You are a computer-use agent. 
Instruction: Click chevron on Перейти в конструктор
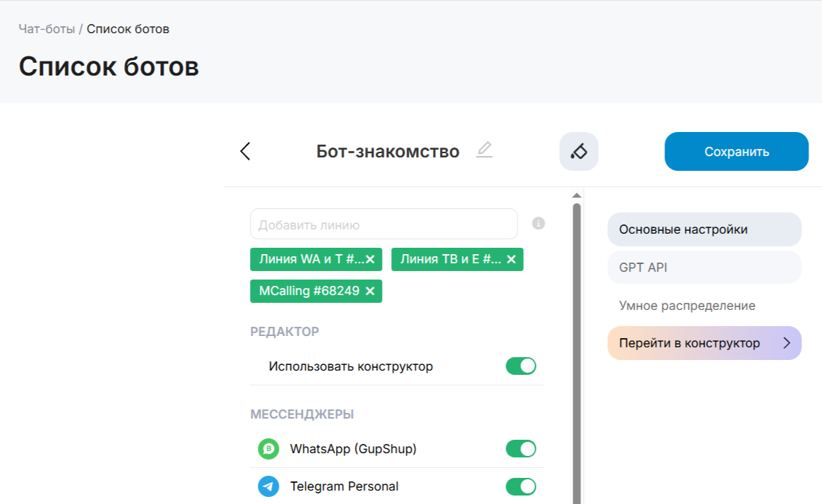[x=787, y=343]
